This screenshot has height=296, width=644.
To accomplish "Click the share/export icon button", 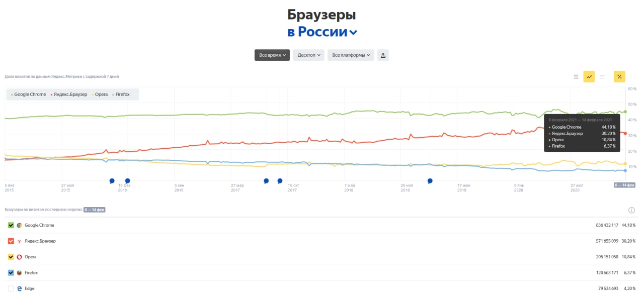I will pos(383,55).
